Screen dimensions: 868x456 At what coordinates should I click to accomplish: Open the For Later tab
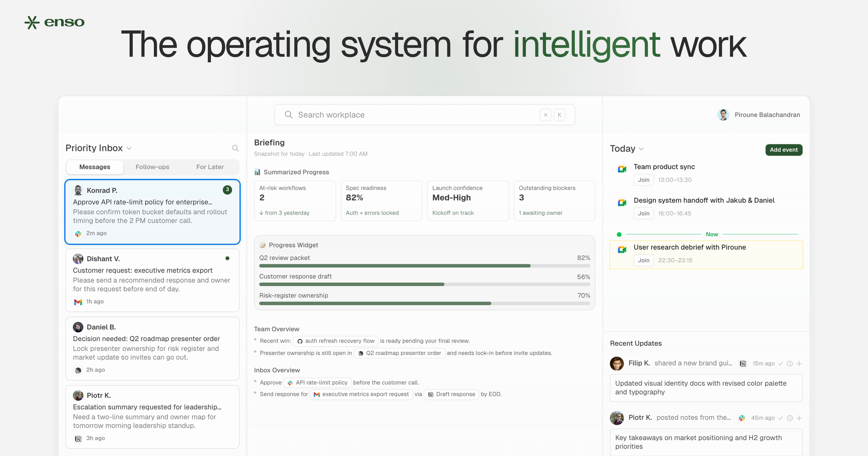coord(210,167)
